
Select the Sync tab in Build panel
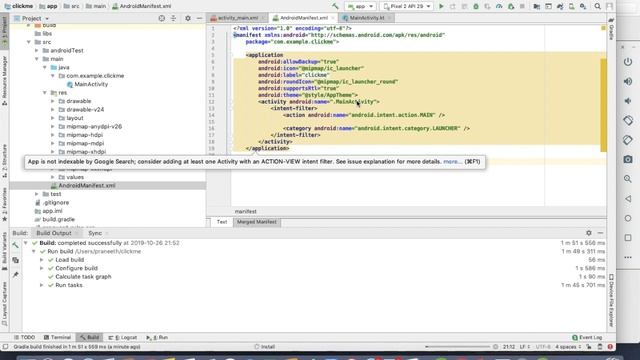95,233
